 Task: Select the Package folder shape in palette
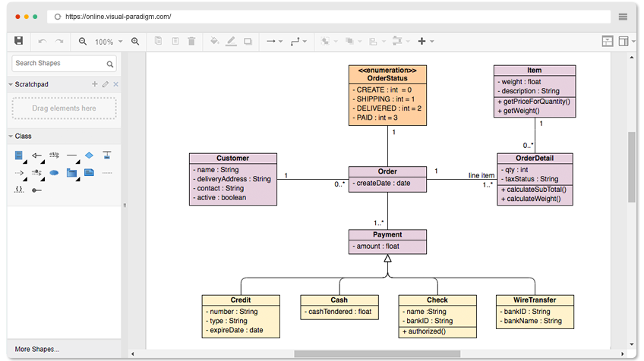tap(71, 172)
